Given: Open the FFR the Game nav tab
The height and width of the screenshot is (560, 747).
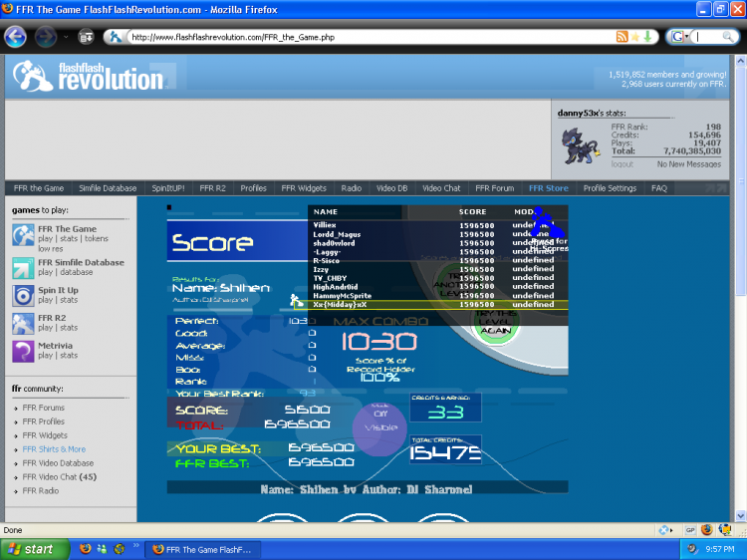Looking at the screenshot, I should [39, 188].
